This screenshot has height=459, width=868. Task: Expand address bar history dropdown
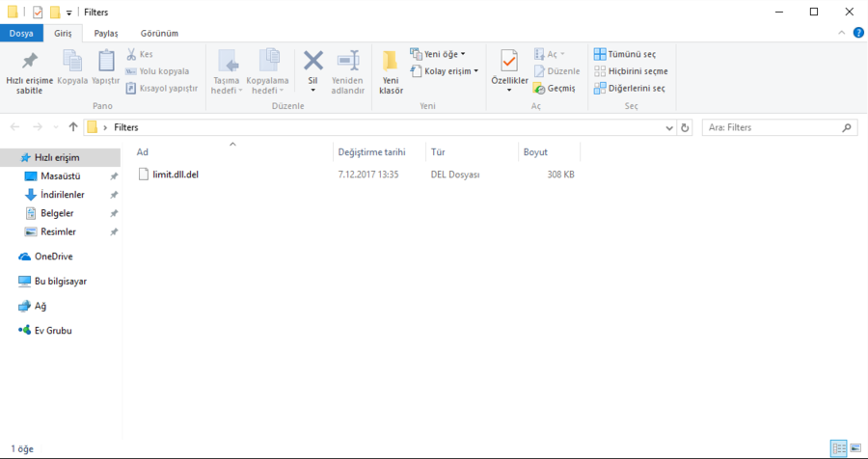[x=669, y=128]
